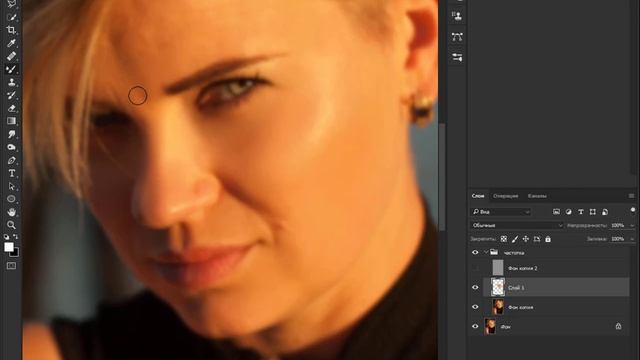Lock layer position
Image resolution: width=640 pixels, height=360 pixels.
[x=526, y=239]
